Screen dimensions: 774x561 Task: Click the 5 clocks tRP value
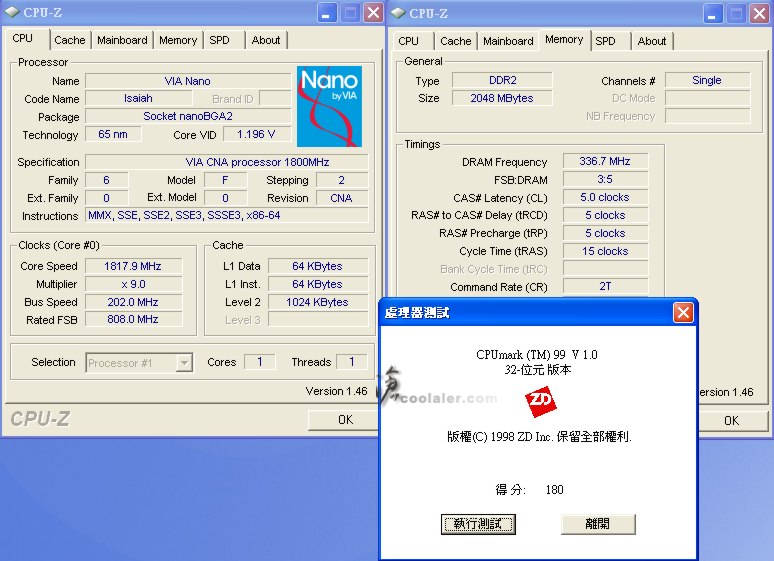pos(605,233)
